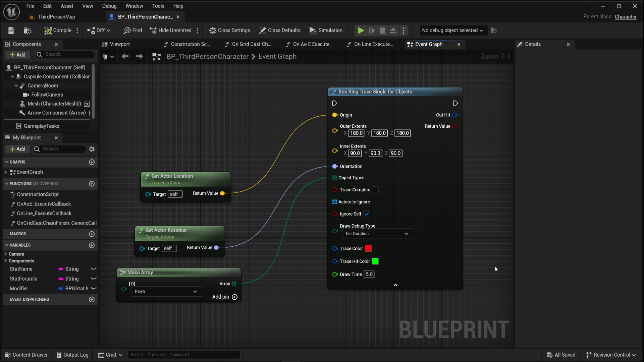Advance a single frame

point(372,31)
